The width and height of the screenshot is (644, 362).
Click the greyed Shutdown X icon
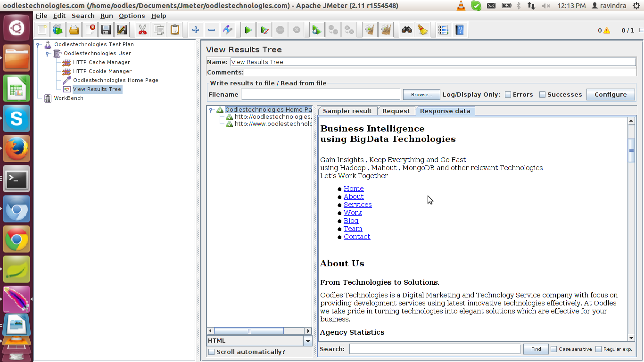point(297,30)
